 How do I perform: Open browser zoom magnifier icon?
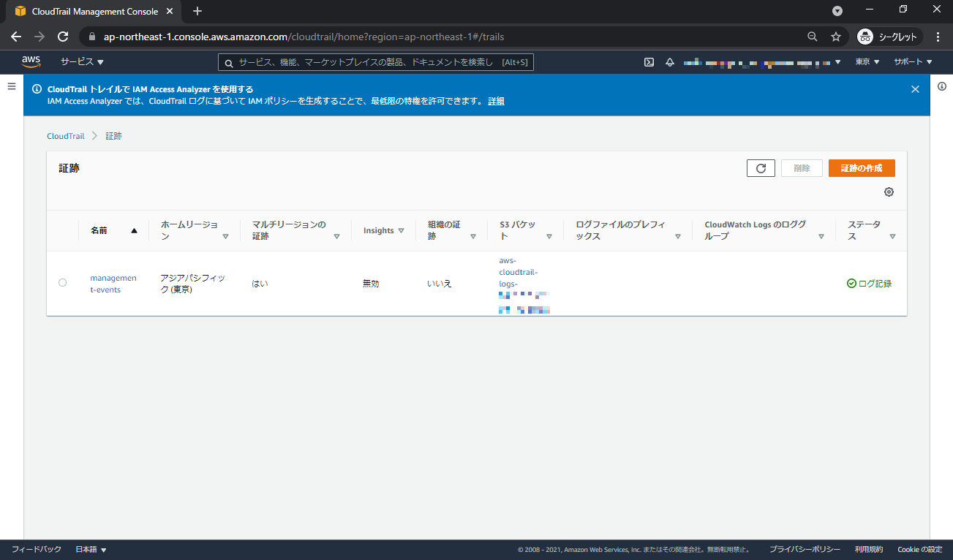point(813,37)
